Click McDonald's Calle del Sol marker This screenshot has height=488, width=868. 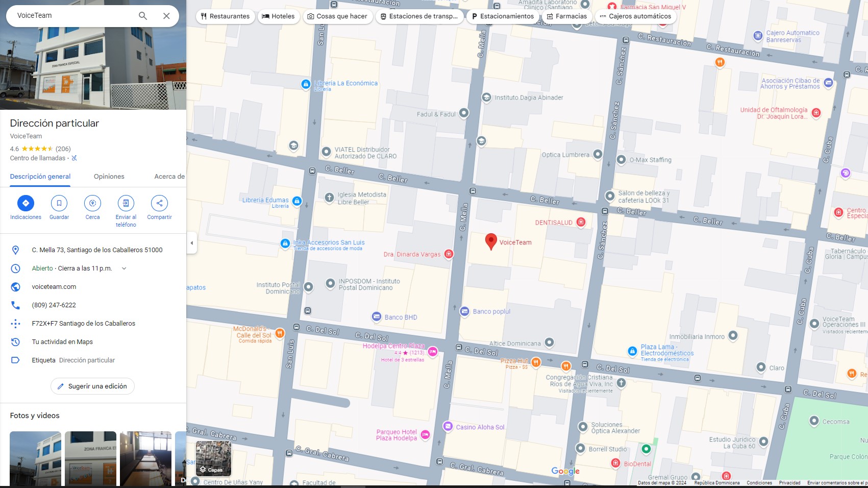click(x=280, y=333)
